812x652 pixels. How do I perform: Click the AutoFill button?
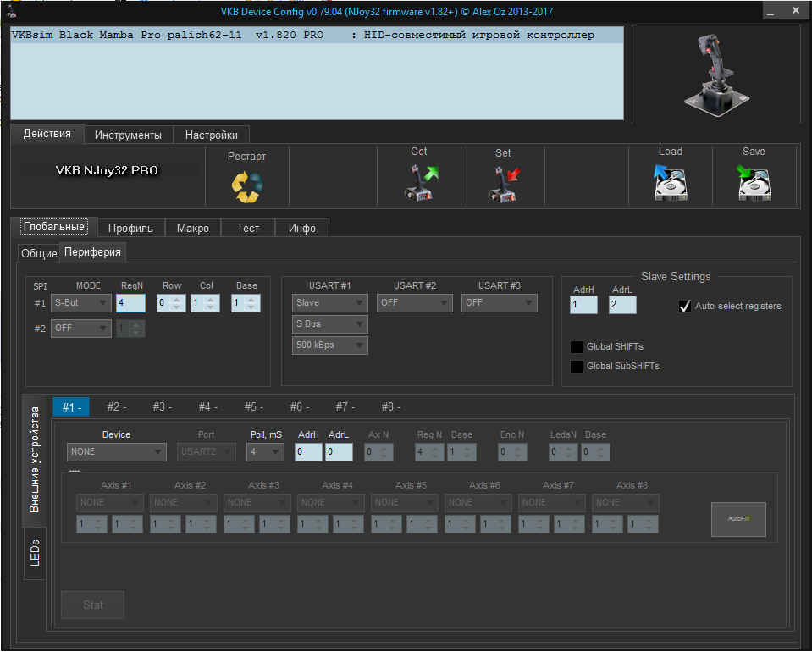(x=738, y=519)
